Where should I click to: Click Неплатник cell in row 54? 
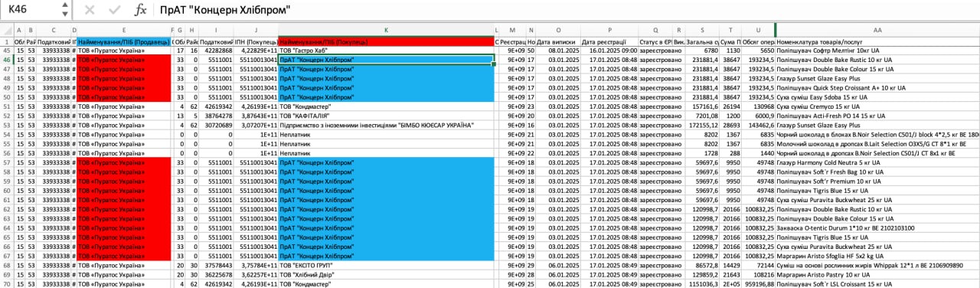386,134
